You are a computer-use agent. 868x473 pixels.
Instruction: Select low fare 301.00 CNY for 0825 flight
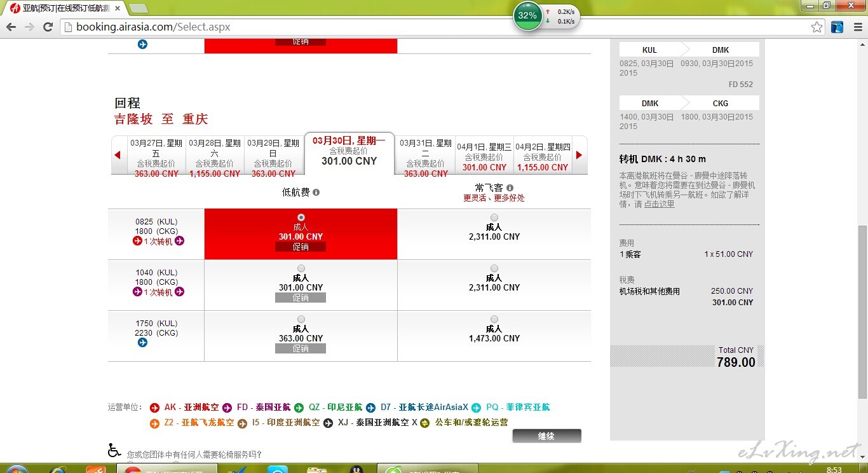point(301,217)
